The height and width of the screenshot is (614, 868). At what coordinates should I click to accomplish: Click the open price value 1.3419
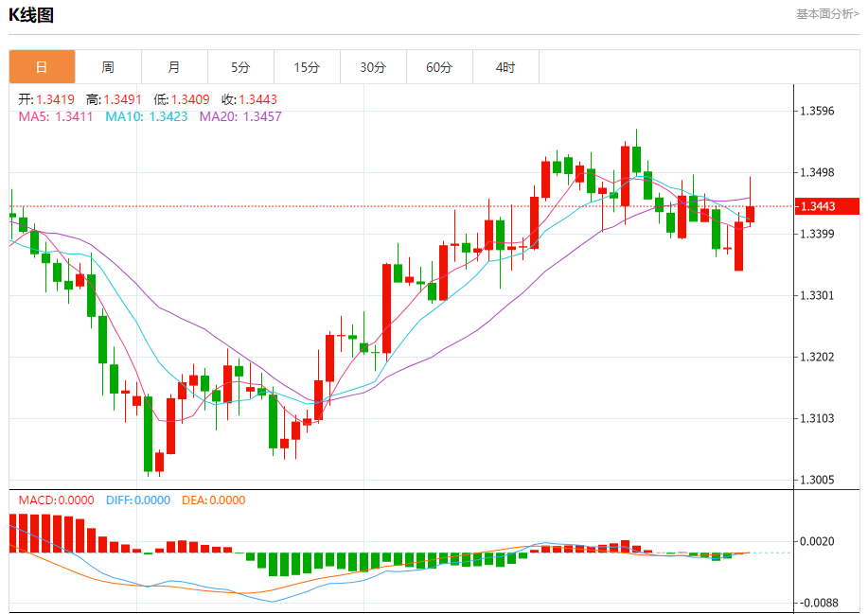(x=55, y=99)
